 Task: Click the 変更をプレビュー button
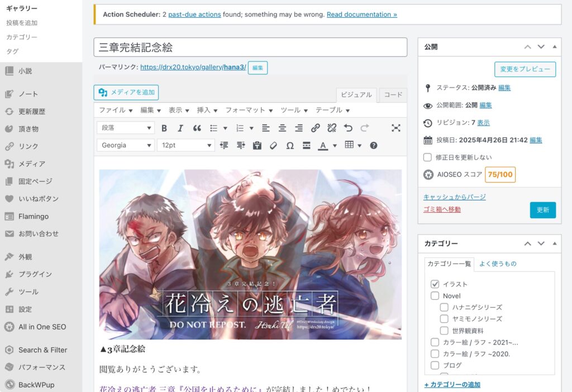click(x=525, y=69)
